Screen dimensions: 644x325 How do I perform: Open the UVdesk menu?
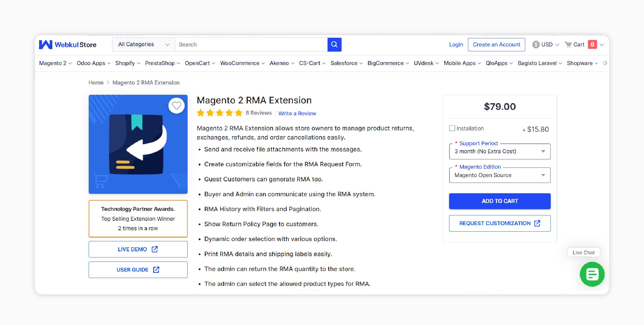(x=426, y=63)
